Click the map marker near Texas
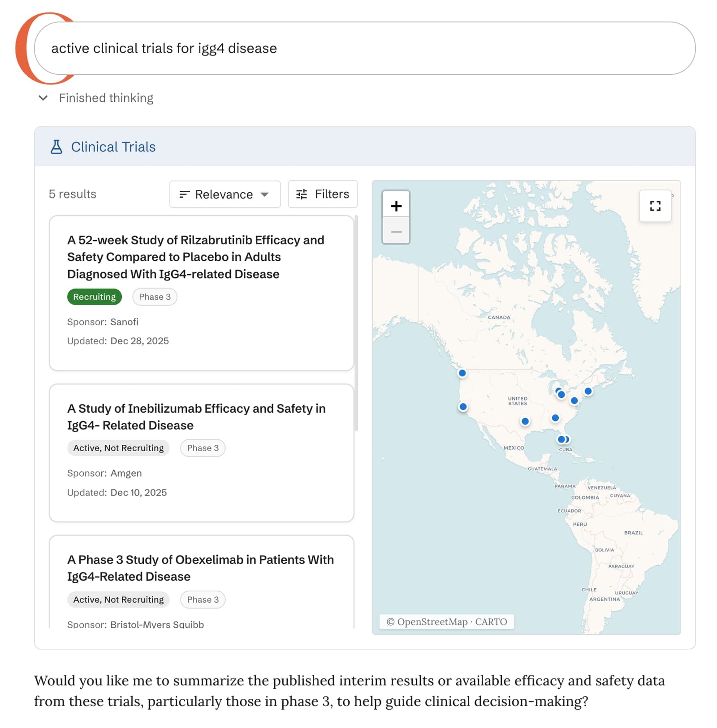 [x=525, y=421]
